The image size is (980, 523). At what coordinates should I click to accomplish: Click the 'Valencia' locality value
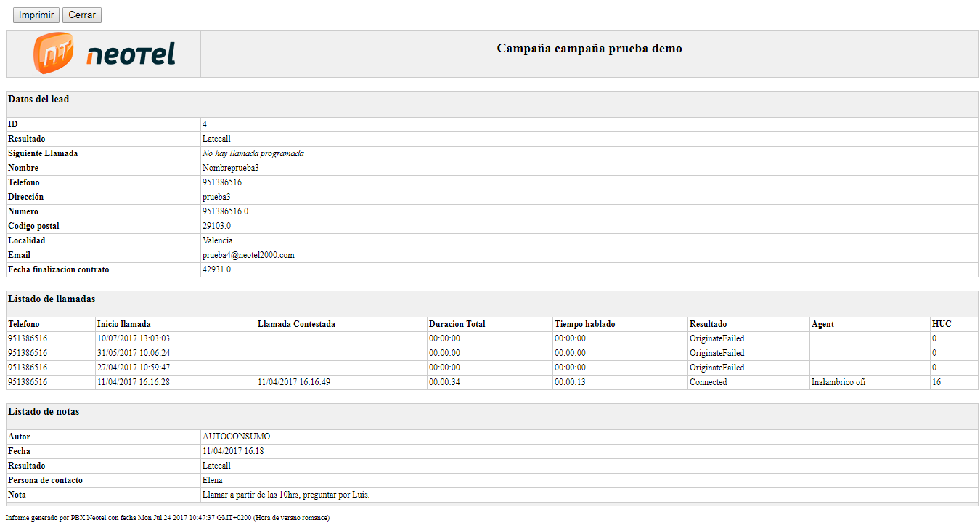coord(217,240)
